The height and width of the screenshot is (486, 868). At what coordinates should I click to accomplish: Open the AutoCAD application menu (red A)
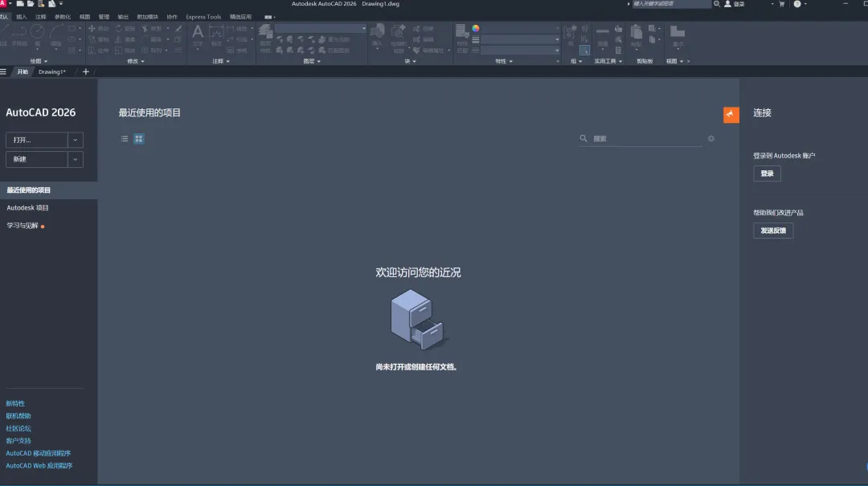tap(3, 3)
